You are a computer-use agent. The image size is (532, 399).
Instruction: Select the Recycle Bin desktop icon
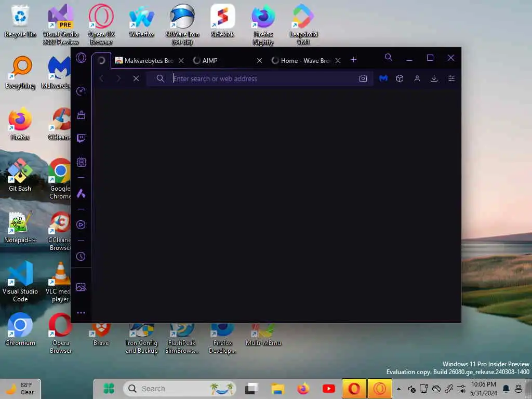point(20,20)
